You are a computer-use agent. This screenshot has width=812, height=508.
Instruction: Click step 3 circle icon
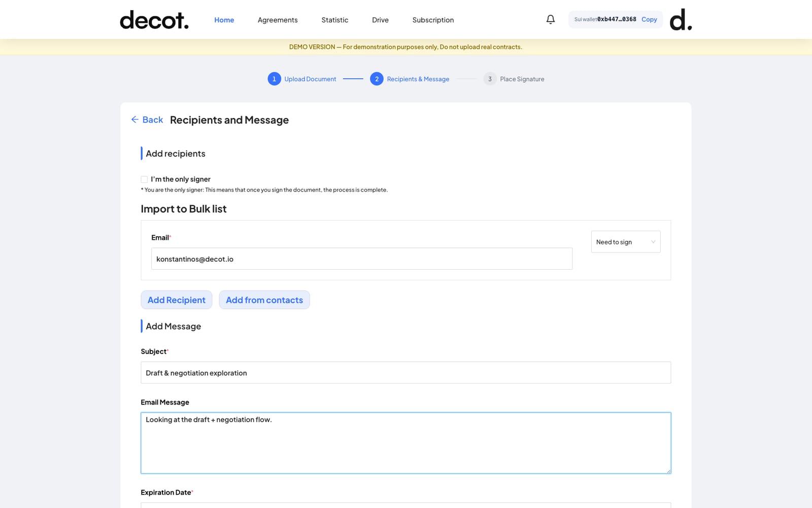pyautogui.click(x=490, y=79)
